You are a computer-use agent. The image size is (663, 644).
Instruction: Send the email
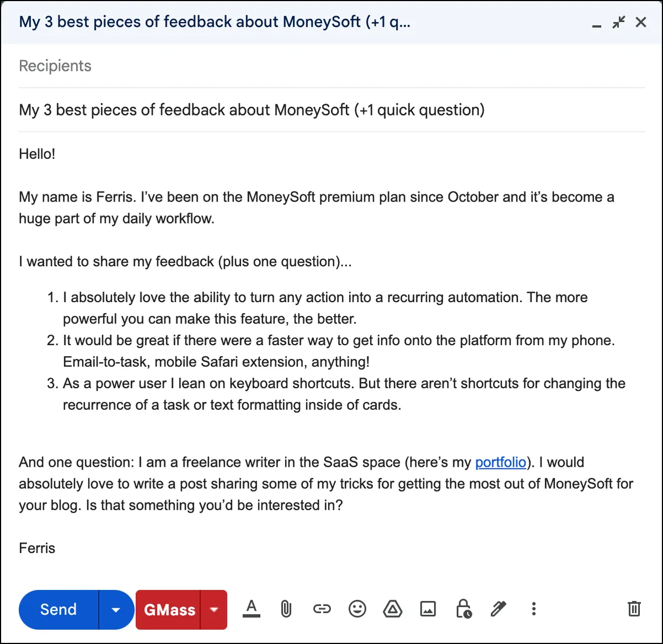pyautogui.click(x=59, y=610)
